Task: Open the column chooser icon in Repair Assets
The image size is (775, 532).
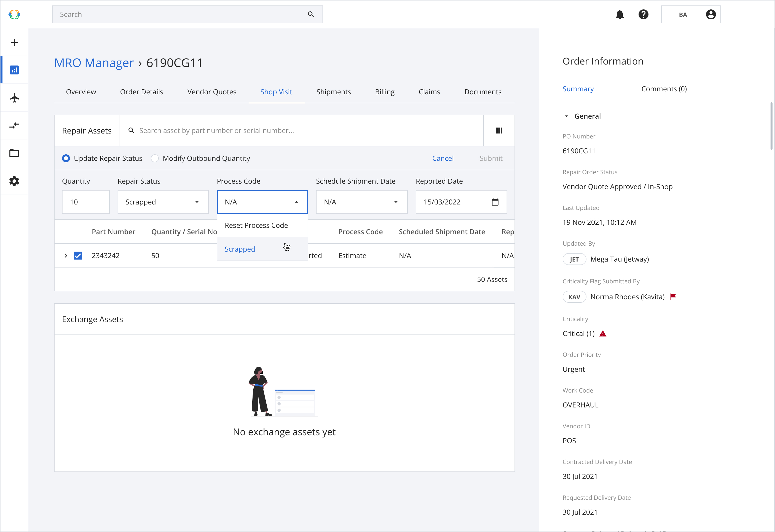Action: pos(499,131)
